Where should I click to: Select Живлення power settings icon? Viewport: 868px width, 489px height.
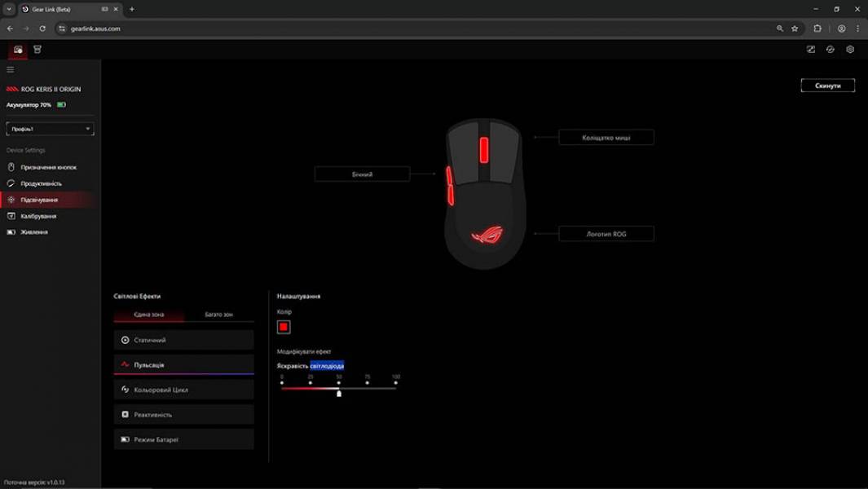[x=11, y=231]
